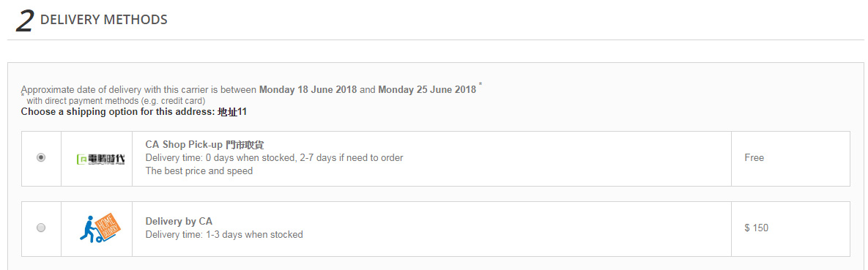Click the $ 150 shipping price
The width and height of the screenshot is (868, 270).
(756, 228)
